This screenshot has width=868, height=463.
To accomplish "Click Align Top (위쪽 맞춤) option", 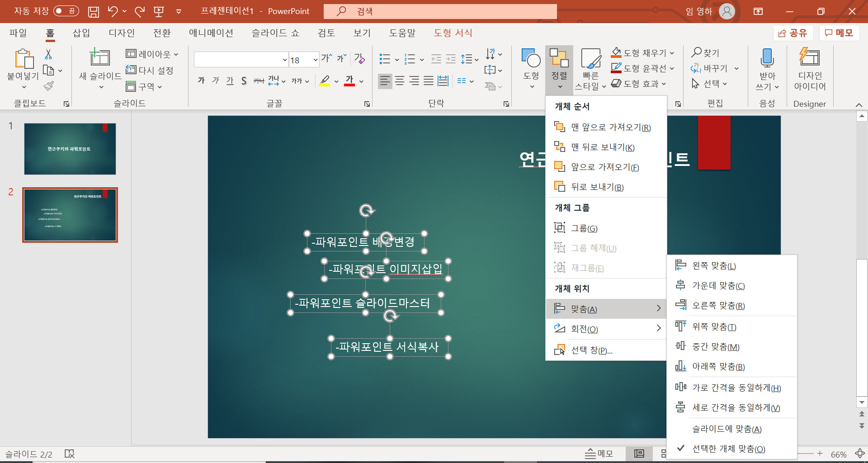I will point(731,326).
